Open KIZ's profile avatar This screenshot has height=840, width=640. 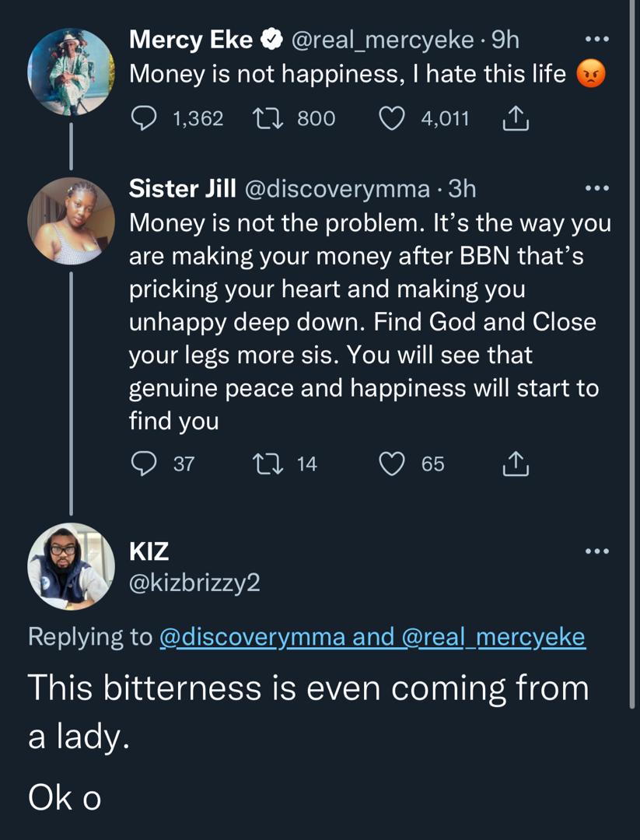71,565
